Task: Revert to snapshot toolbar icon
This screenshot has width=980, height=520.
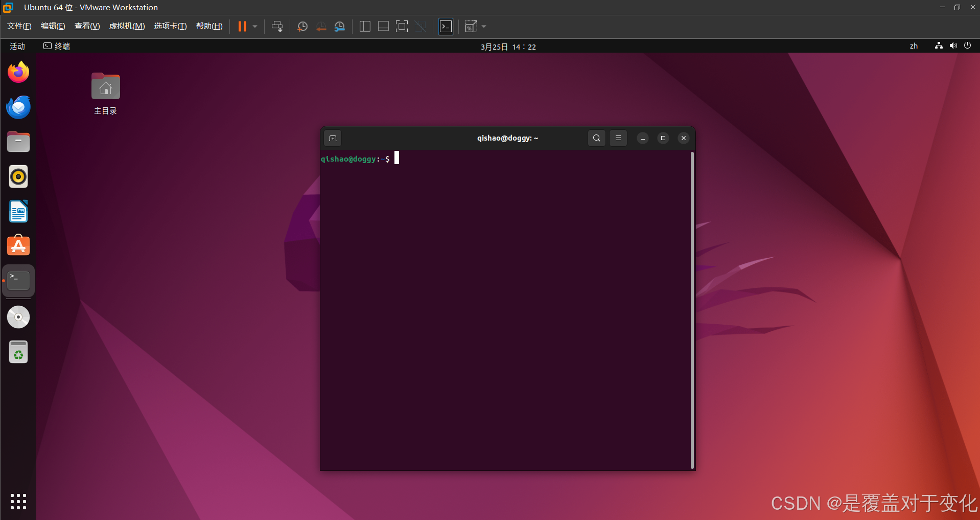Action: coord(321,27)
